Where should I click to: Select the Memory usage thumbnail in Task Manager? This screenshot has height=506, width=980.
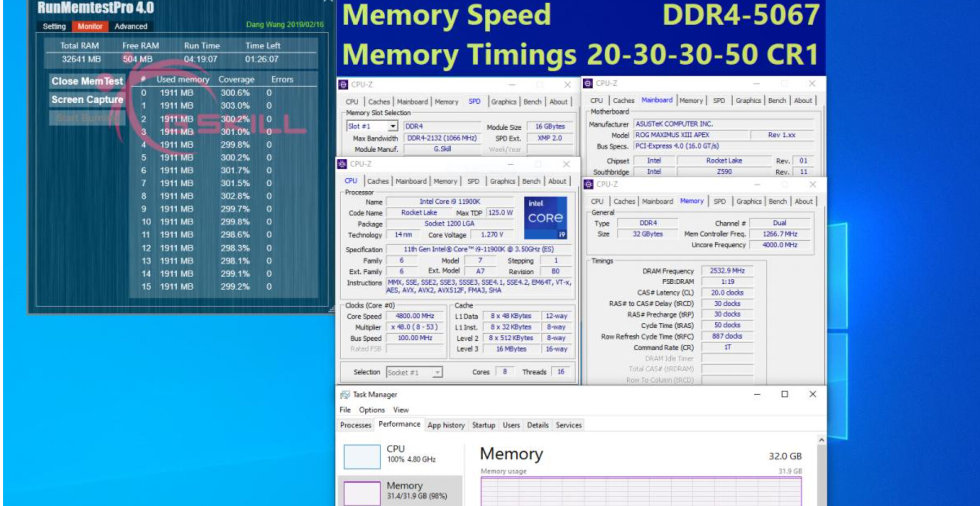pyautogui.click(x=362, y=493)
